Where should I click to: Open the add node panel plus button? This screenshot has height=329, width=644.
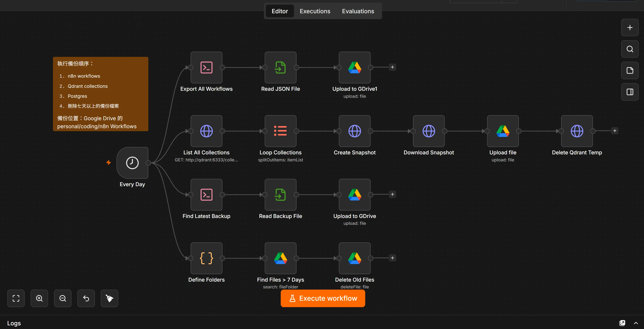[630, 28]
